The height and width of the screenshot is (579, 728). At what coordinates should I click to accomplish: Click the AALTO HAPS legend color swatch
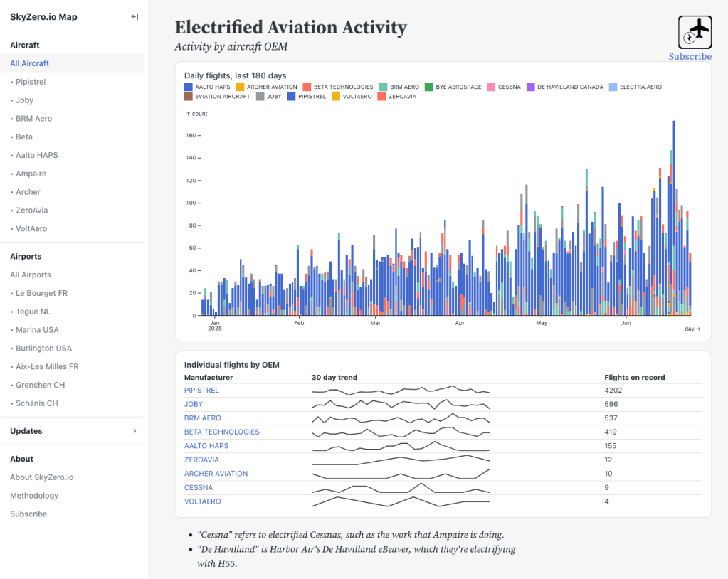tap(189, 87)
